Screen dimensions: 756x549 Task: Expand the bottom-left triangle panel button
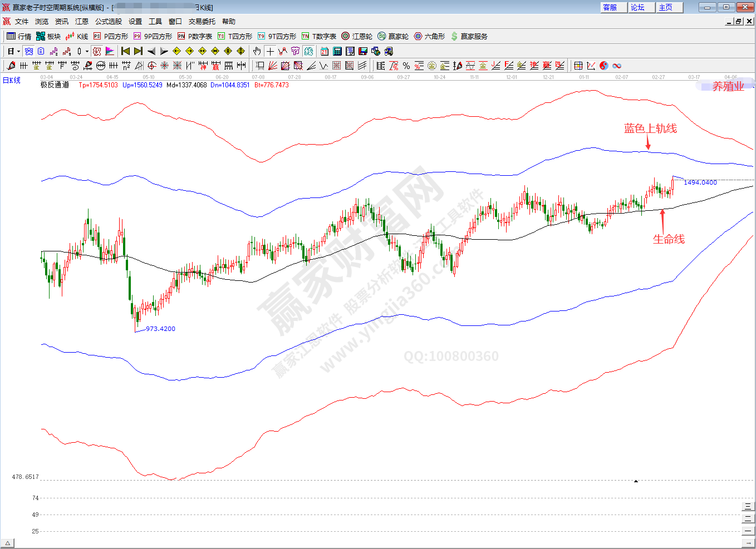7,543
